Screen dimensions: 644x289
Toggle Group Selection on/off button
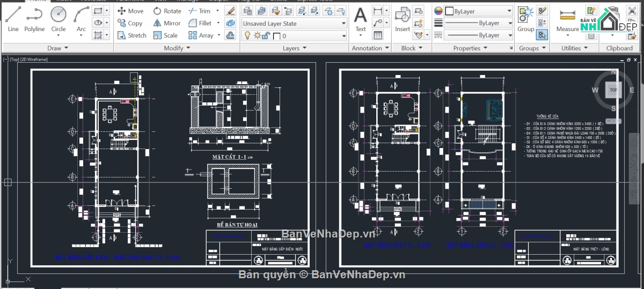[542, 35]
